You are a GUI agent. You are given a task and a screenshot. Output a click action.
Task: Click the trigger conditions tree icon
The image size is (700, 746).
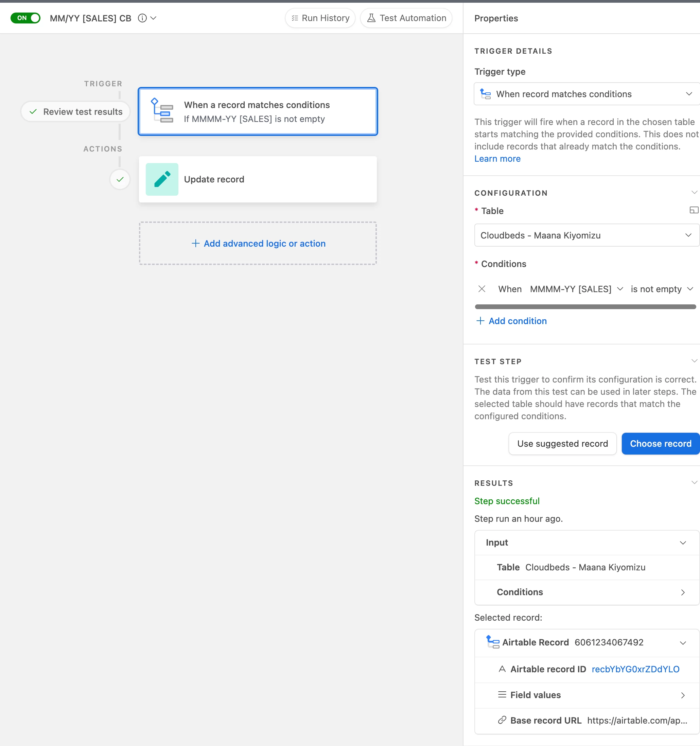162,111
